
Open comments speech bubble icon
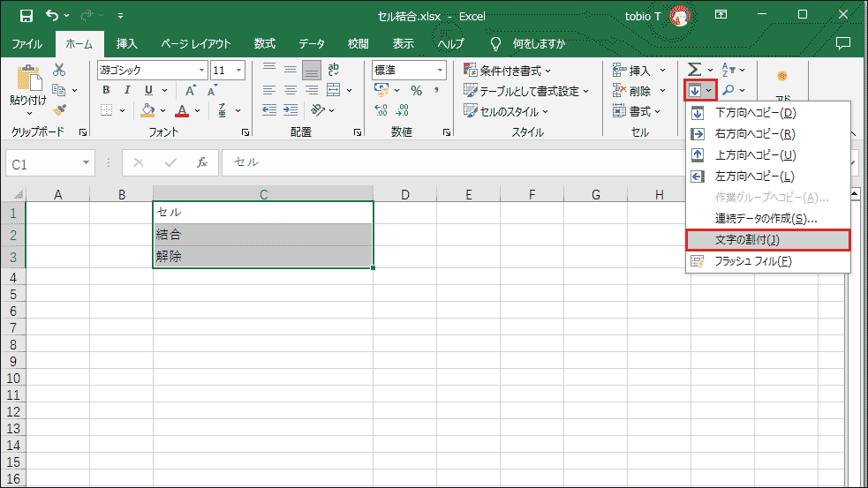(843, 43)
